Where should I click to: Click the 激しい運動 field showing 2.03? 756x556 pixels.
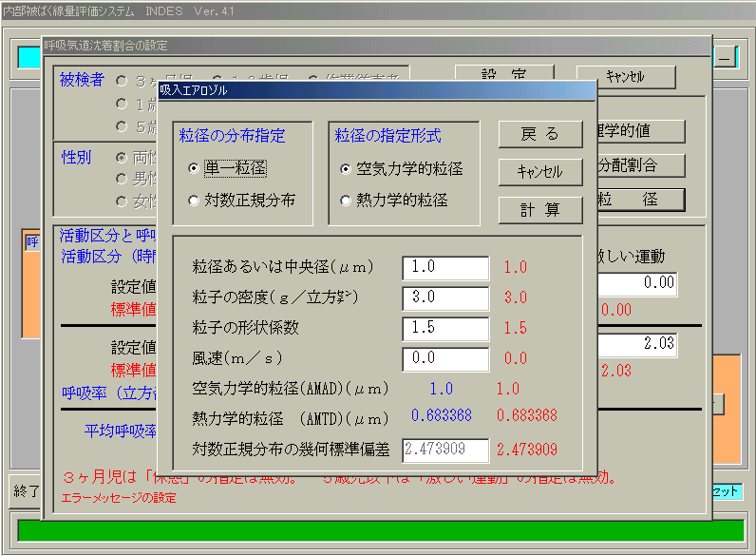[x=637, y=345]
